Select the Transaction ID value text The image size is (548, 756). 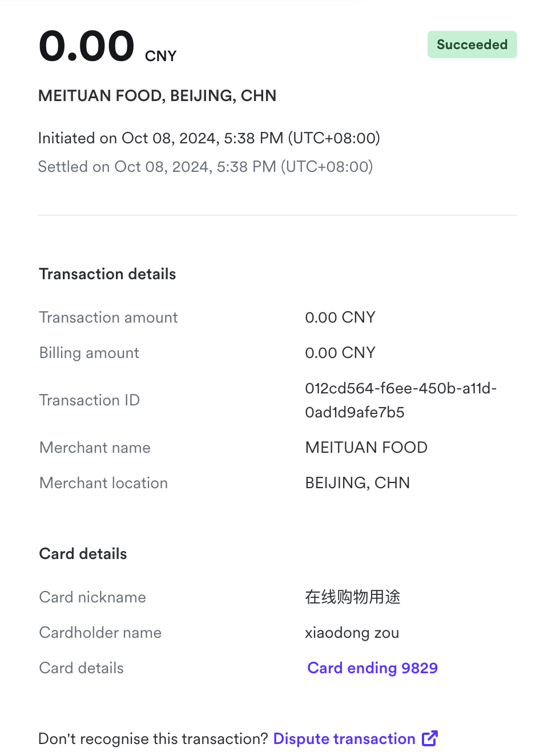coord(401,400)
